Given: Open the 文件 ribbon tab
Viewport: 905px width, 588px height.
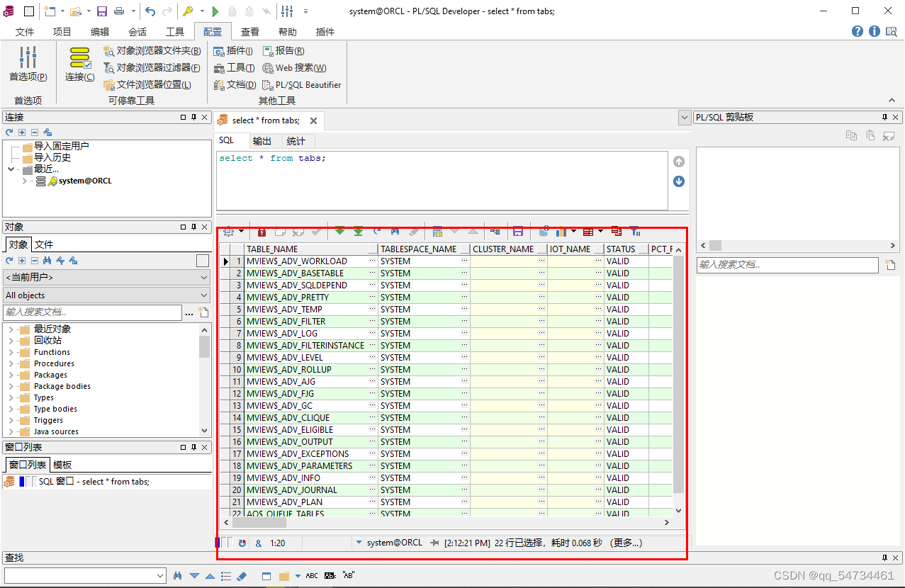Looking at the screenshot, I should pos(25,32).
